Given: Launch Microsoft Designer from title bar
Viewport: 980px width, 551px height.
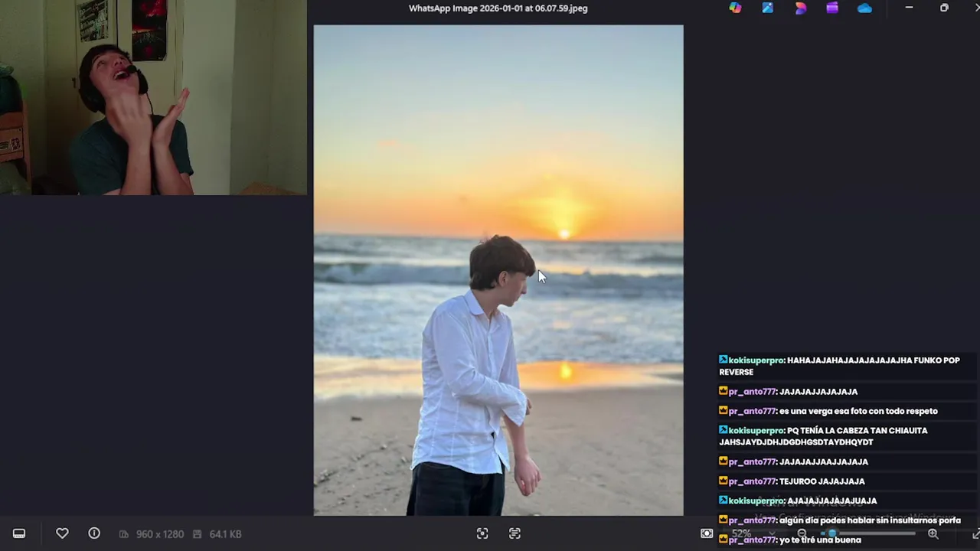Looking at the screenshot, I should (800, 8).
